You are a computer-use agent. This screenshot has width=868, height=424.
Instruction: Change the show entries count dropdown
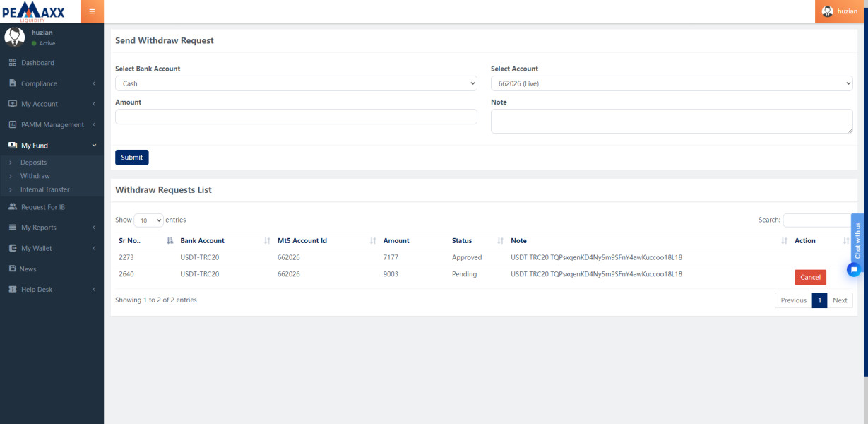click(x=148, y=220)
